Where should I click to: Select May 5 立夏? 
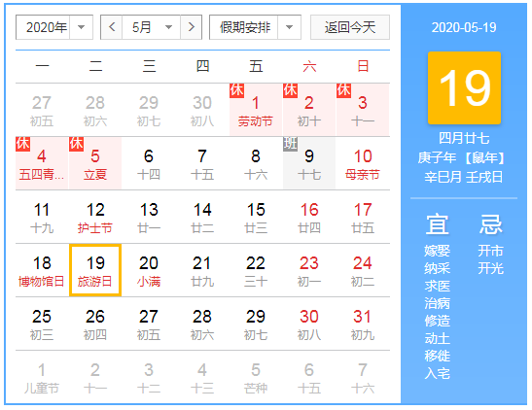click(x=95, y=163)
